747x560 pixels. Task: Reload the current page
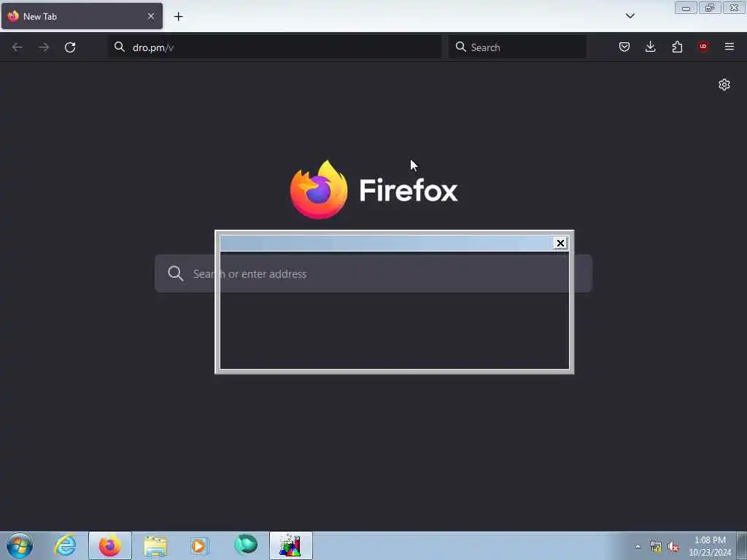click(70, 47)
